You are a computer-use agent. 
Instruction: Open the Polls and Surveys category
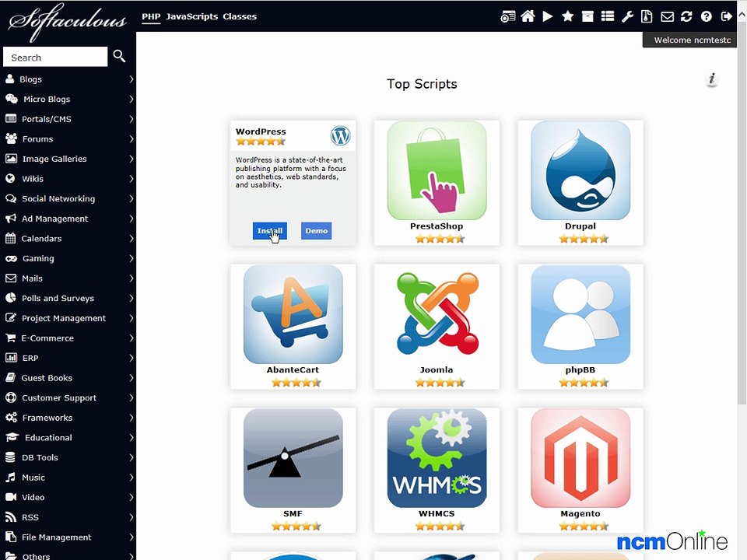tap(68, 298)
